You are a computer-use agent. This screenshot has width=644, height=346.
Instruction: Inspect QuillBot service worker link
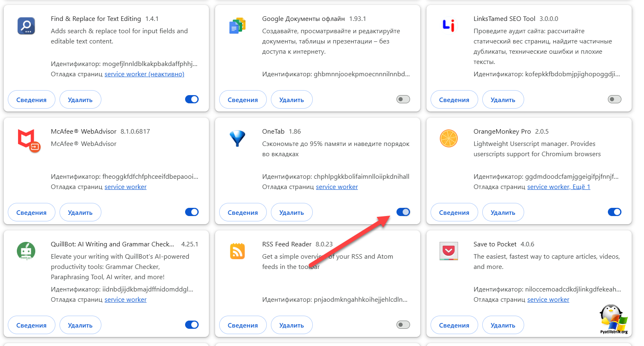(x=126, y=300)
